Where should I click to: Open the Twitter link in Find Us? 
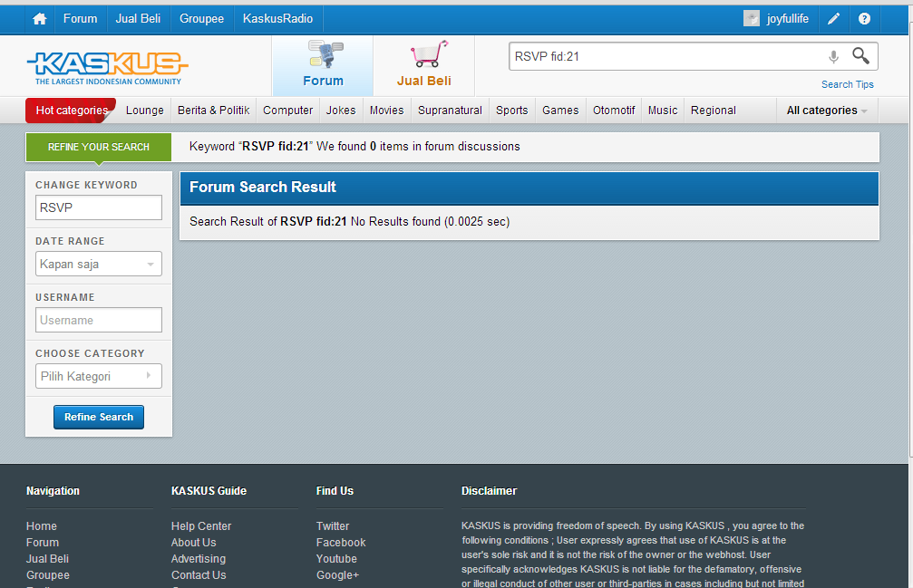(x=333, y=525)
